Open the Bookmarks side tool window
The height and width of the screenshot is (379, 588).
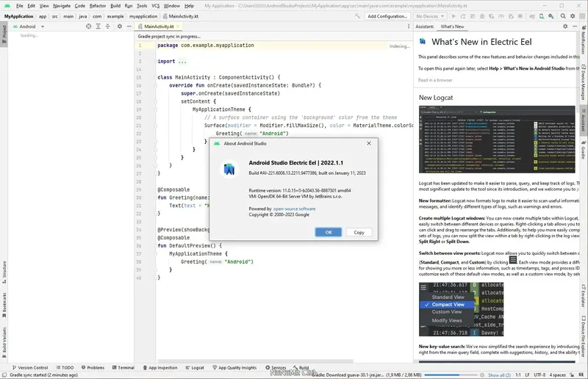[4, 305]
